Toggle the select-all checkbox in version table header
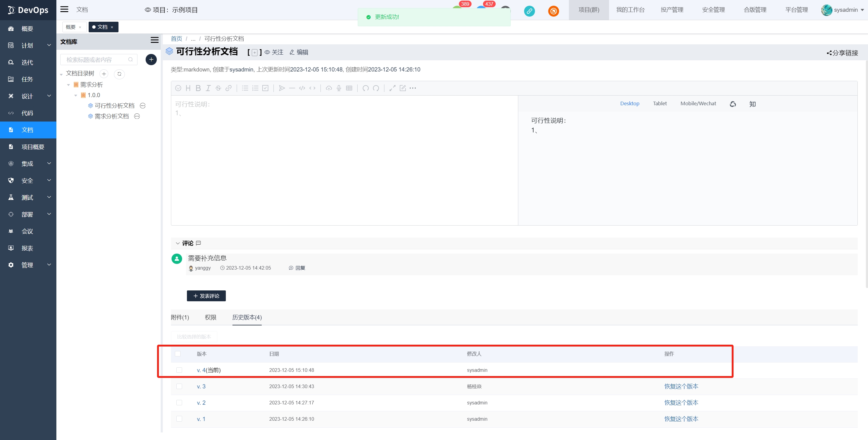Image resolution: width=868 pixels, height=440 pixels. 178,354
